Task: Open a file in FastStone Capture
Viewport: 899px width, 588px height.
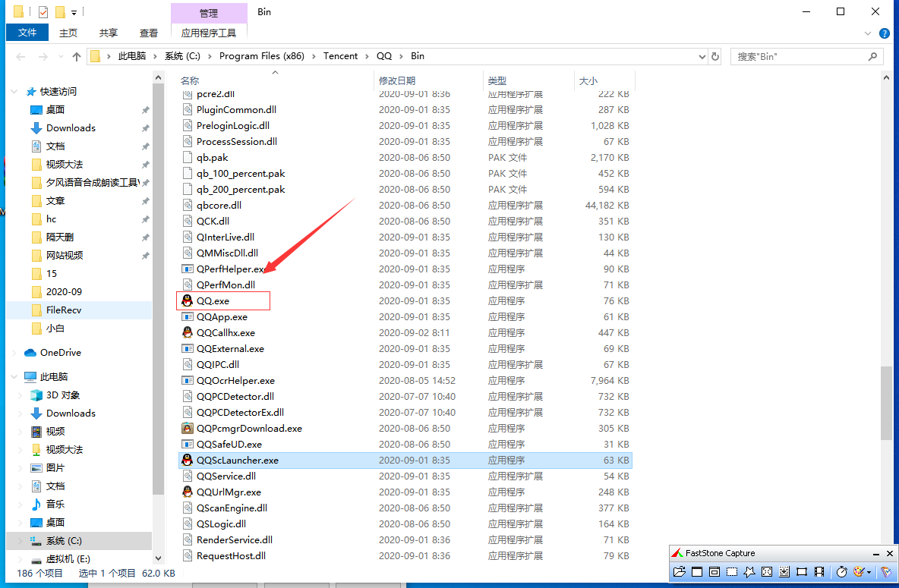Action: pyautogui.click(x=680, y=572)
